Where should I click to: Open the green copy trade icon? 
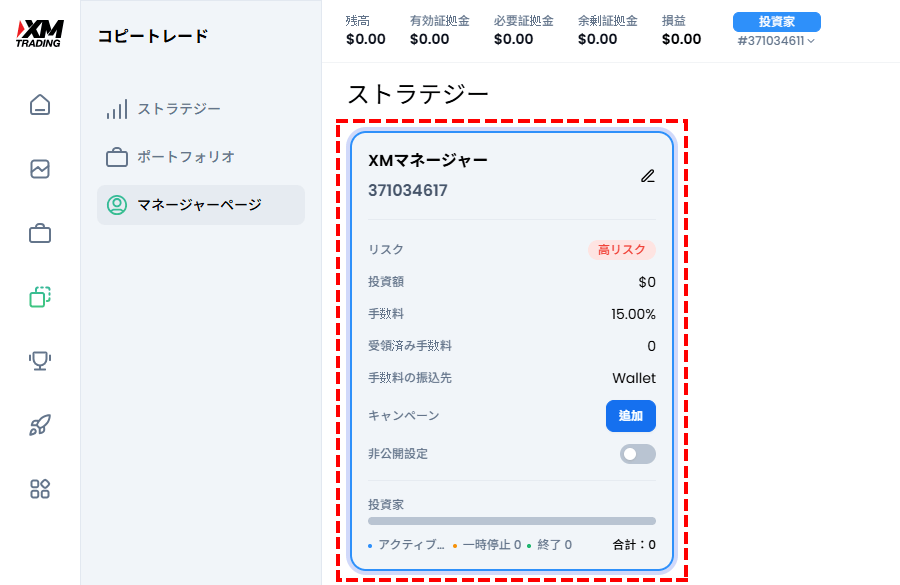click(x=40, y=297)
